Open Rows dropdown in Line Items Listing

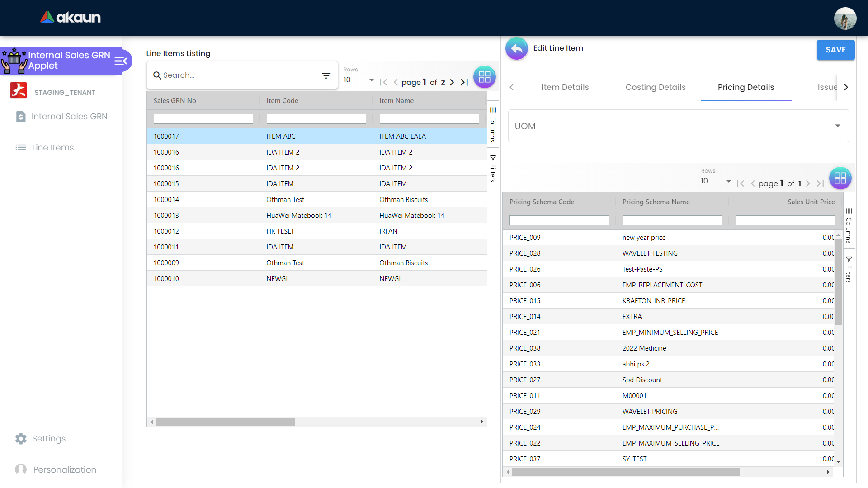pyautogui.click(x=359, y=80)
